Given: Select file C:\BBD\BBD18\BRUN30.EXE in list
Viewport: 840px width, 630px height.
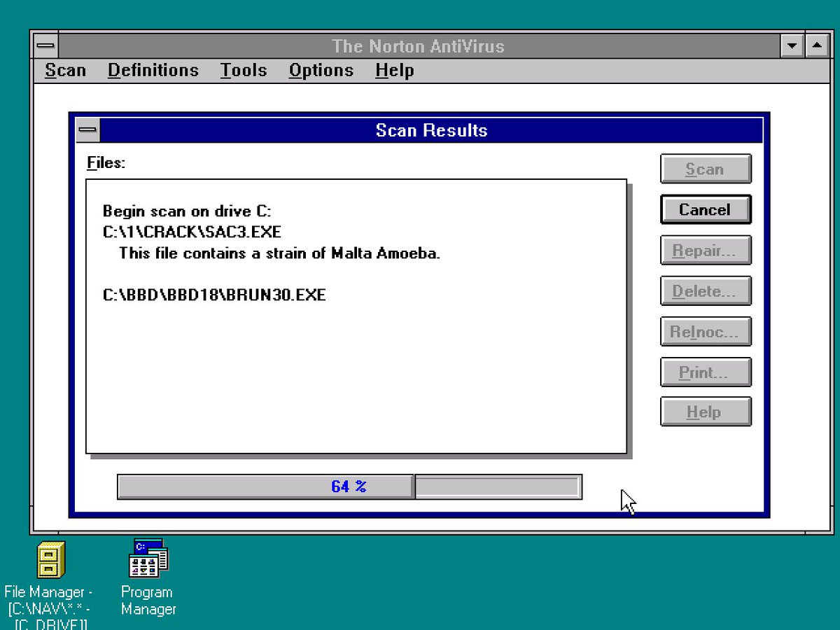Looking at the screenshot, I should 214,295.
